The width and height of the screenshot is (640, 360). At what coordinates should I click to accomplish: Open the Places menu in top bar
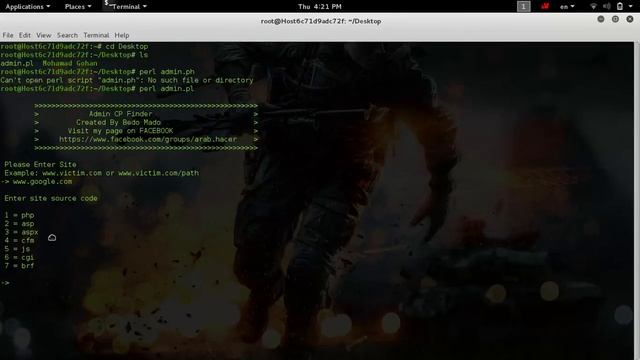click(x=78, y=7)
